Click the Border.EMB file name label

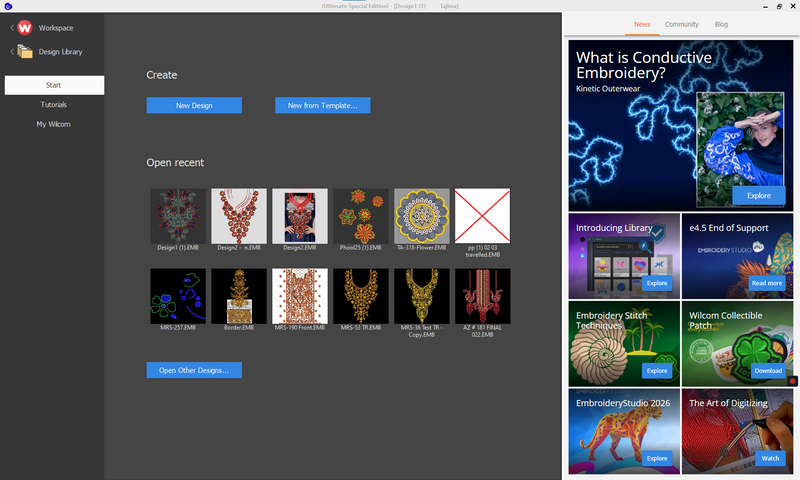239,327
